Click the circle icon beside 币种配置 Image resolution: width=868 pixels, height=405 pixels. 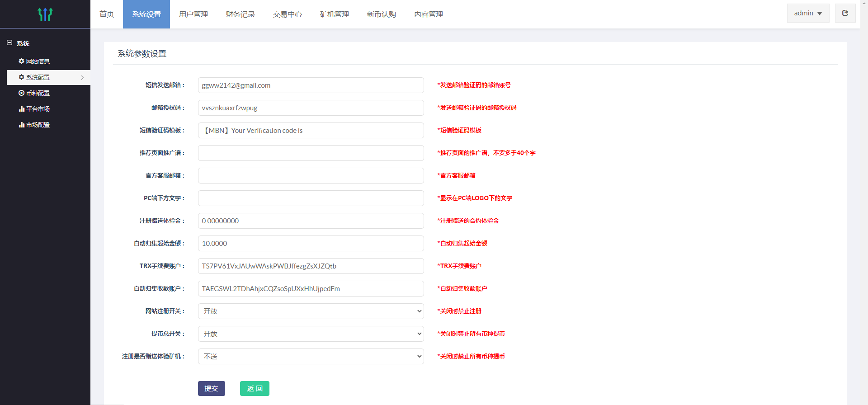tap(21, 93)
